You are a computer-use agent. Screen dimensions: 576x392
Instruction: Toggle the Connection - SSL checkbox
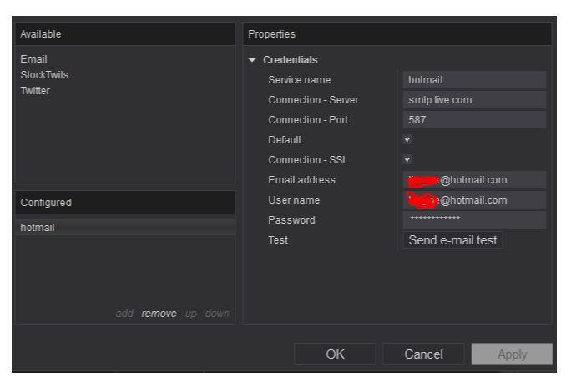[x=407, y=159]
